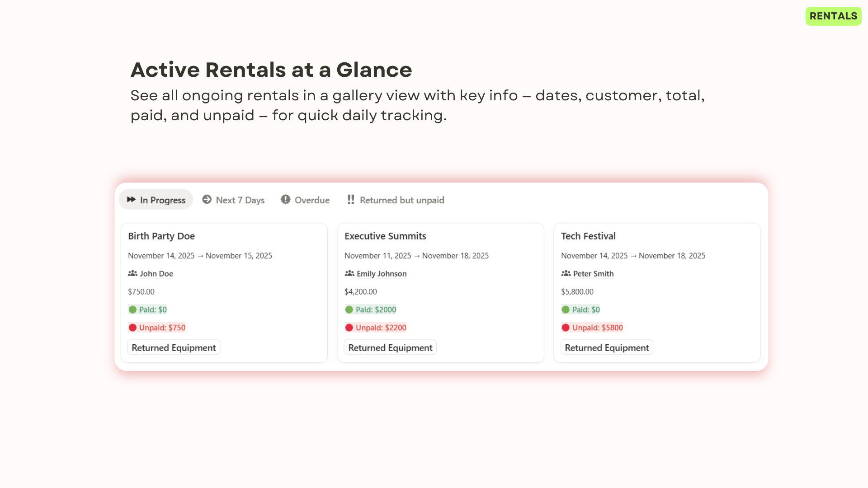Screen dimensions: 868x488
Task: Click the people icon next to Peter Smith
Action: [x=566, y=273]
